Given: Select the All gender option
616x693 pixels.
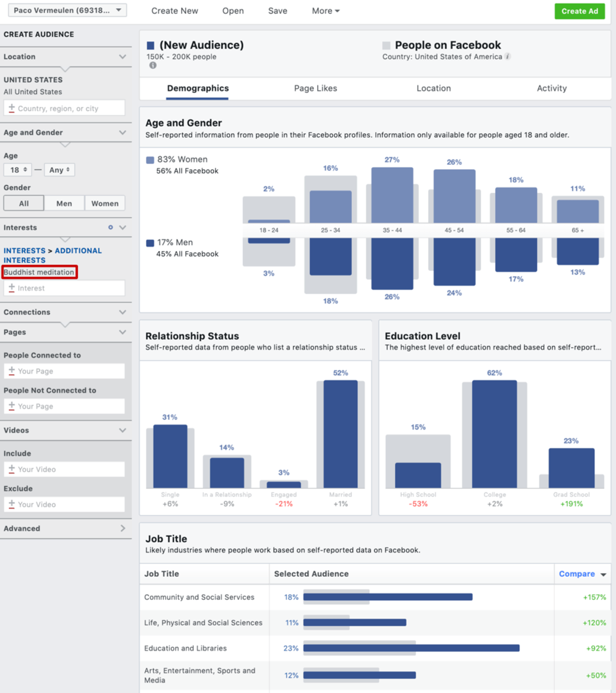Looking at the screenshot, I should pyautogui.click(x=24, y=203).
